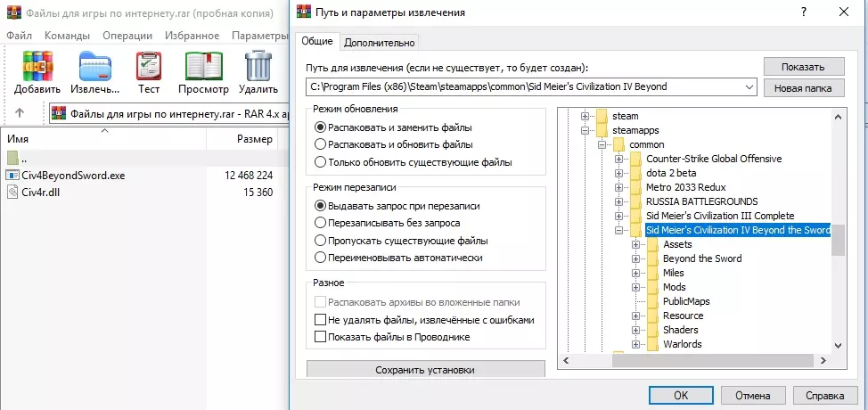868x410 pixels.
Task: Click the Добавить (Add) toolbar icon
Action: [37, 67]
